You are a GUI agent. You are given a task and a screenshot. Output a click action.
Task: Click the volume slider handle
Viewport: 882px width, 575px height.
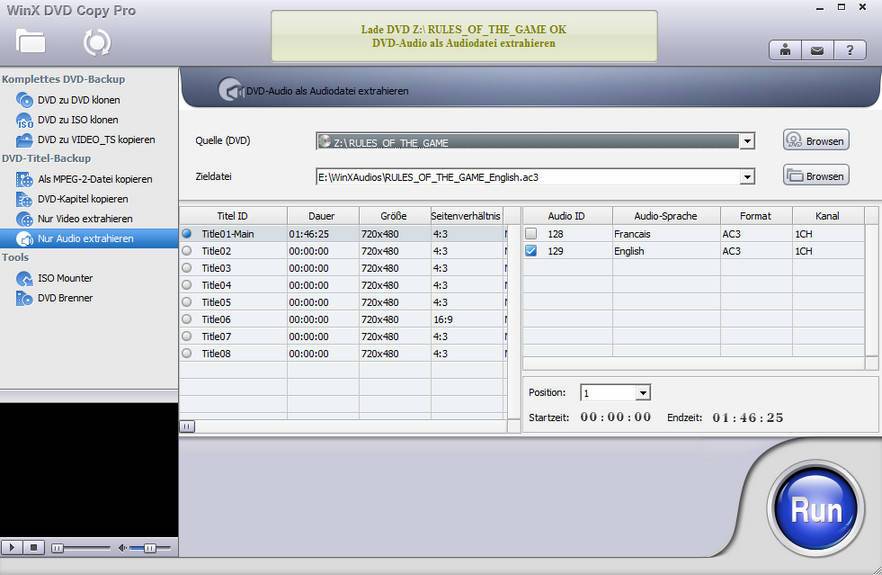click(x=150, y=548)
